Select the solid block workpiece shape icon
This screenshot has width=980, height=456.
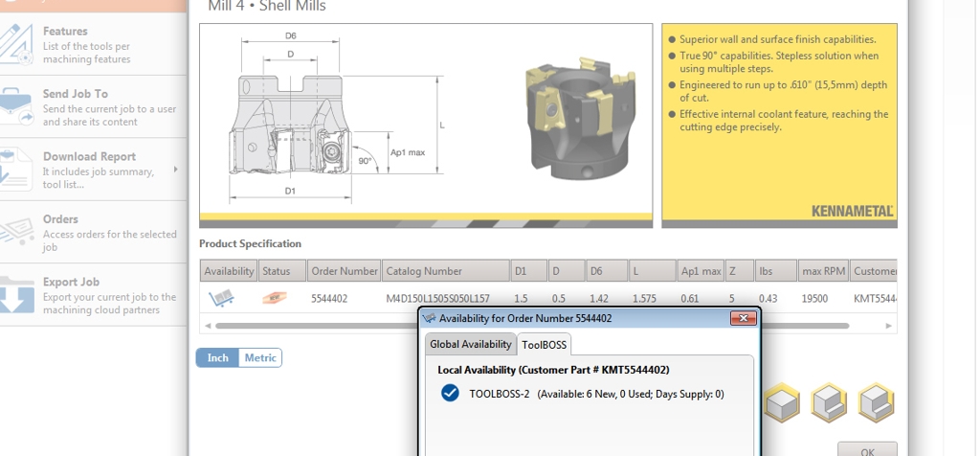pos(782,402)
